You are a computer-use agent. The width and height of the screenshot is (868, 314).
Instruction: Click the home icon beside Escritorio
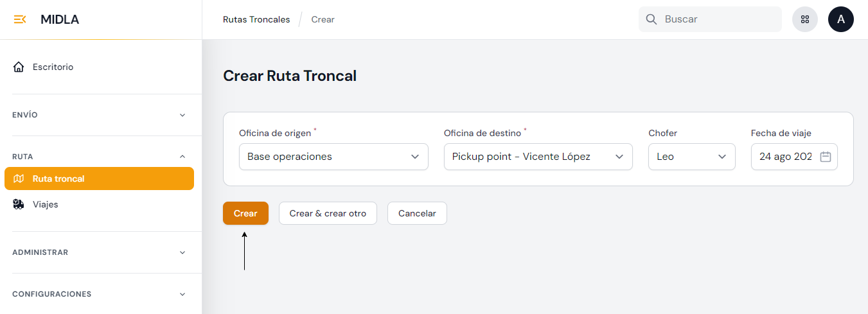click(x=19, y=67)
